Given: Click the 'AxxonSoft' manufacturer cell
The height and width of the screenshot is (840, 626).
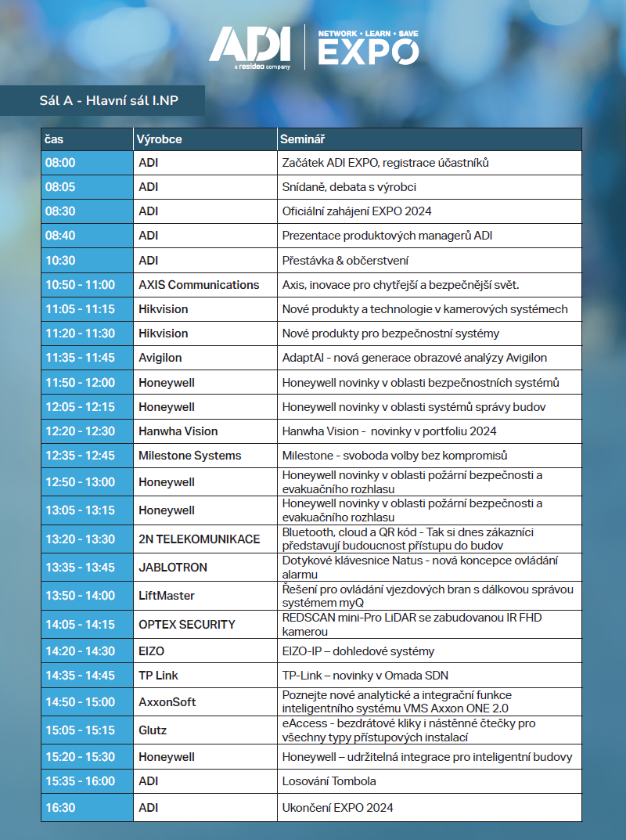Looking at the screenshot, I should tap(205, 701).
